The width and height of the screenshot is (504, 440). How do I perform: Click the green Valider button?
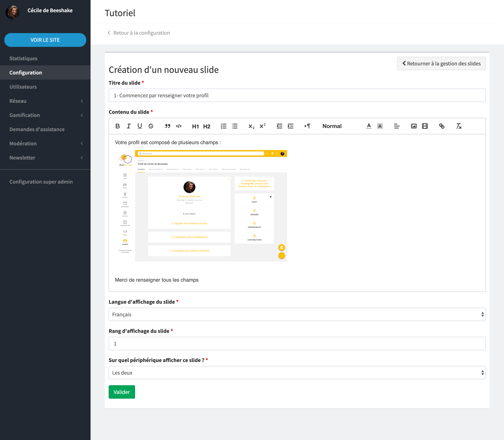(x=122, y=392)
